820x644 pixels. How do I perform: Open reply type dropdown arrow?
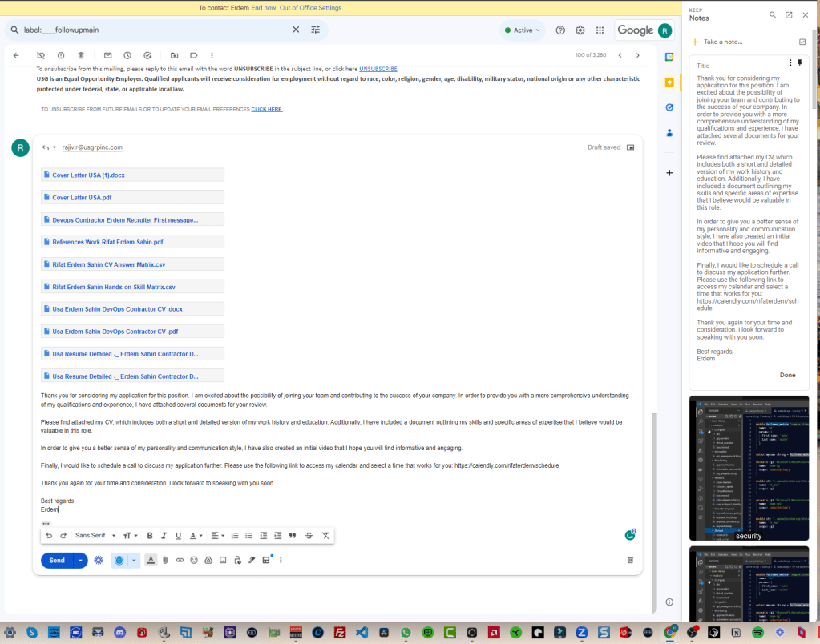[55, 147]
